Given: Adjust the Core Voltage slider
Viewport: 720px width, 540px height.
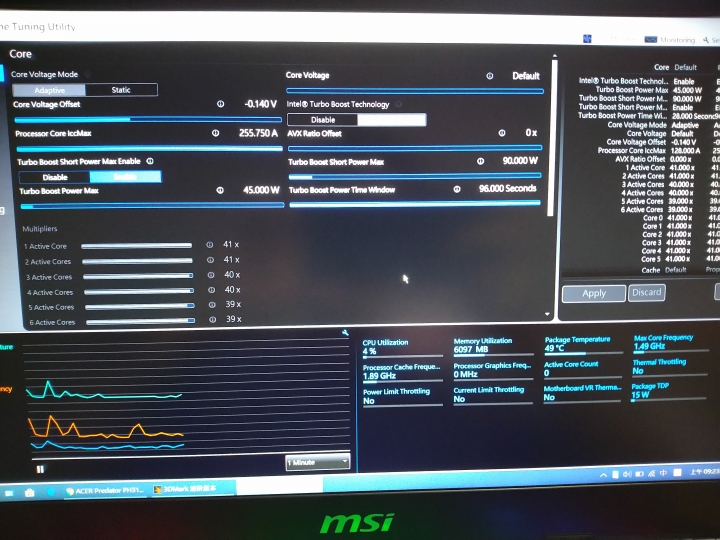Looking at the screenshot, I should tap(415, 91).
